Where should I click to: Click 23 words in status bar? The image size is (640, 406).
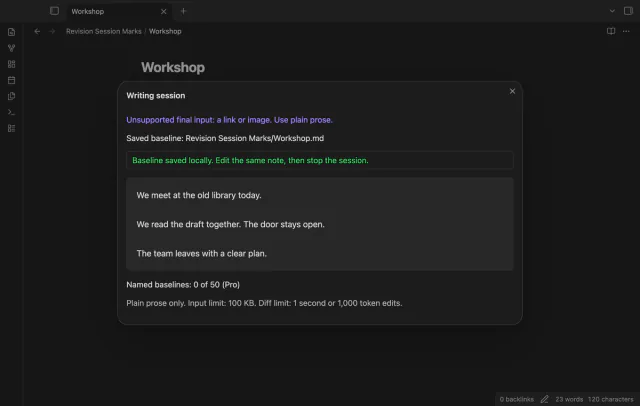click(569, 399)
